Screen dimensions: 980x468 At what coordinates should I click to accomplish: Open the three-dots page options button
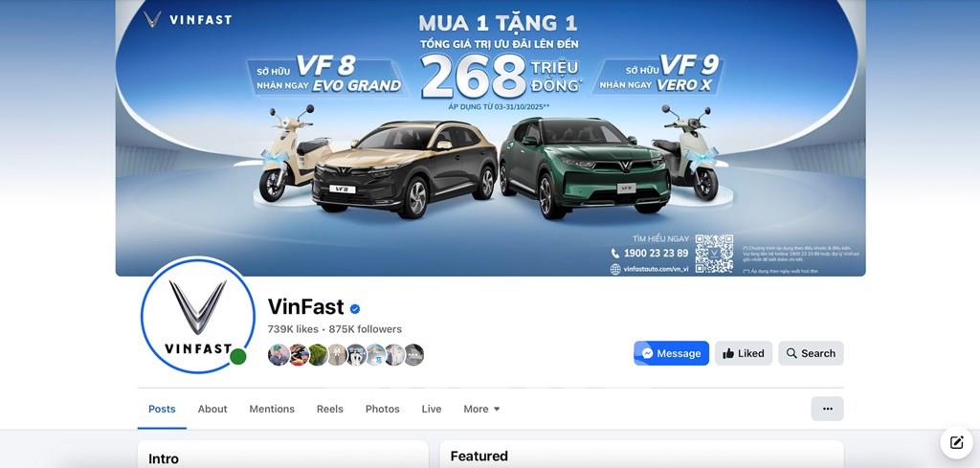(828, 409)
